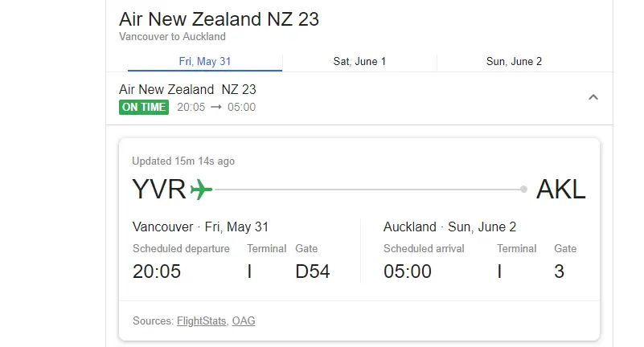644x347 pixels.
Task: Select the Fri, May 31 tab
Action: coord(205,62)
